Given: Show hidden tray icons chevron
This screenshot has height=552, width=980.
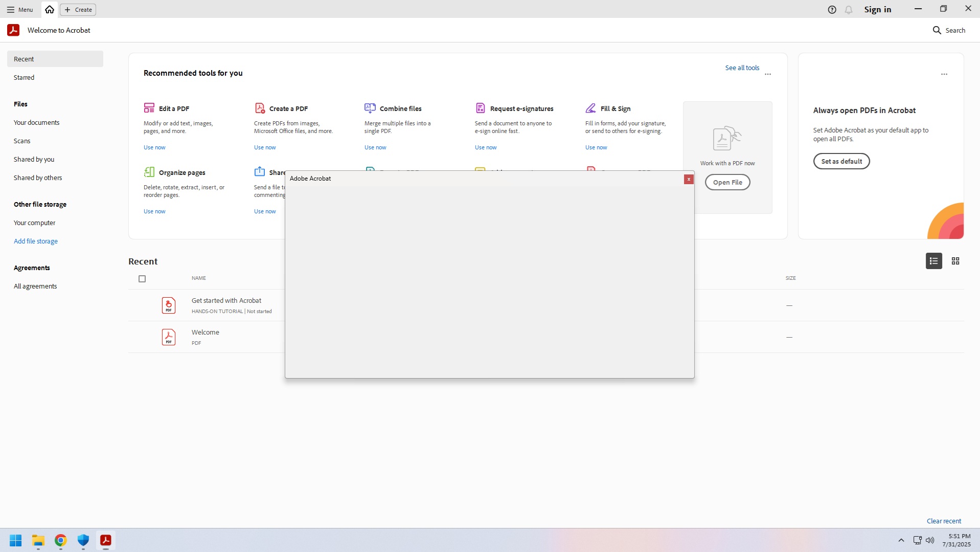Looking at the screenshot, I should 901,540.
